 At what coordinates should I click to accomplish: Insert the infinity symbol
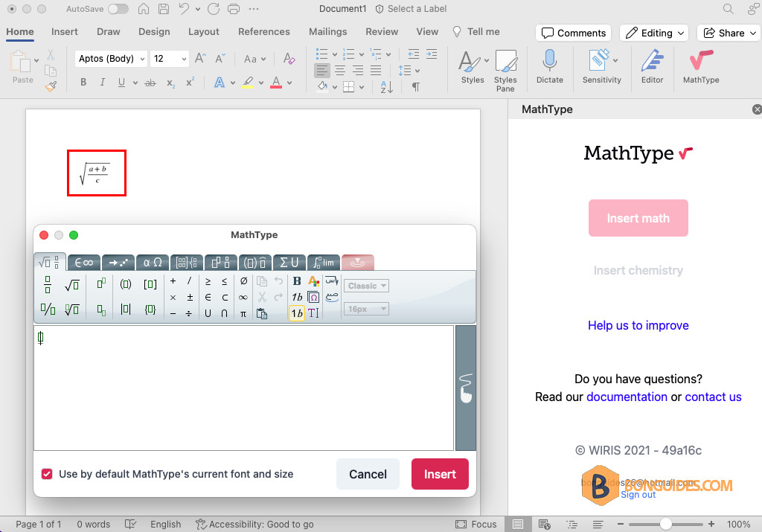[243, 298]
